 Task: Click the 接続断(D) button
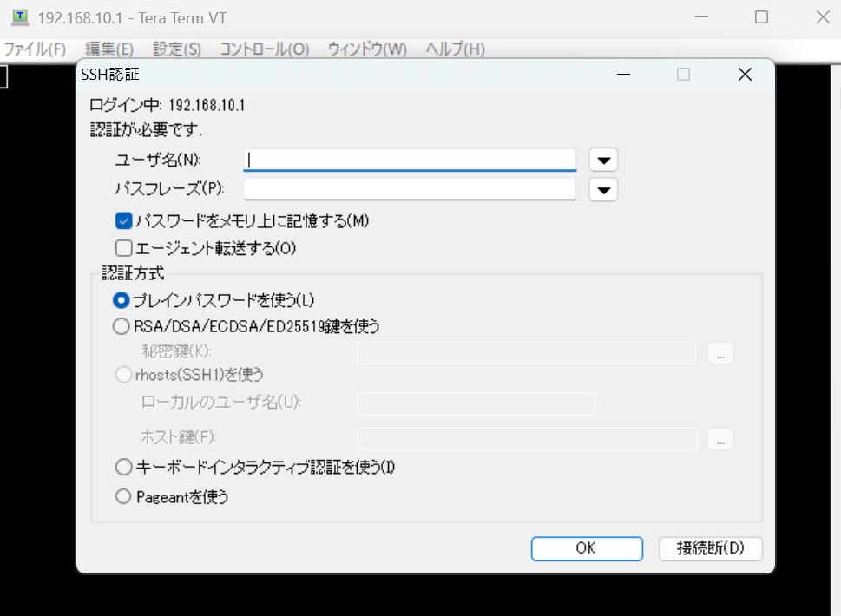click(x=710, y=548)
